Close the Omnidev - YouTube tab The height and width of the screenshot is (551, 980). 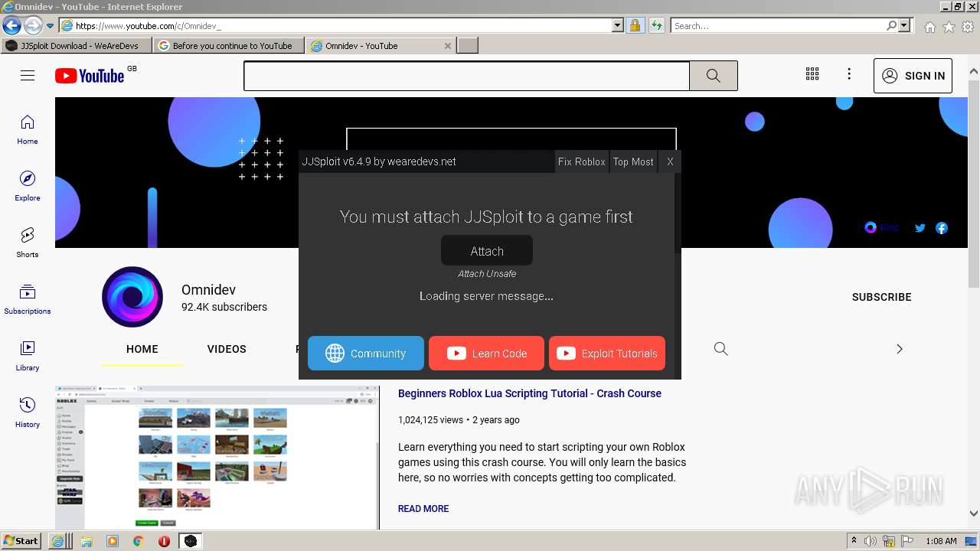448,46
